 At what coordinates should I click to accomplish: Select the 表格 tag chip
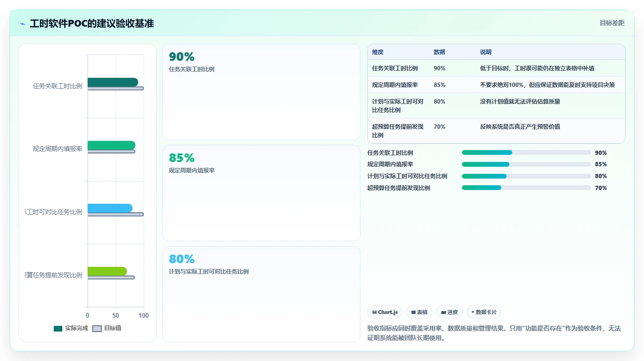pyautogui.click(x=419, y=312)
